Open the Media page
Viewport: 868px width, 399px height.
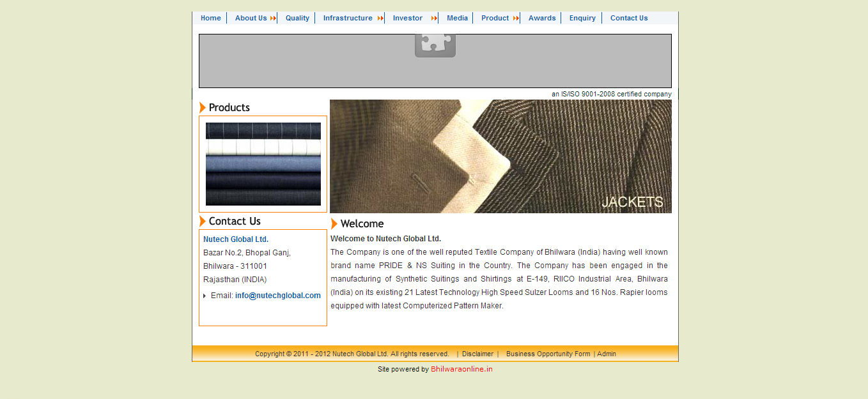point(457,18)
